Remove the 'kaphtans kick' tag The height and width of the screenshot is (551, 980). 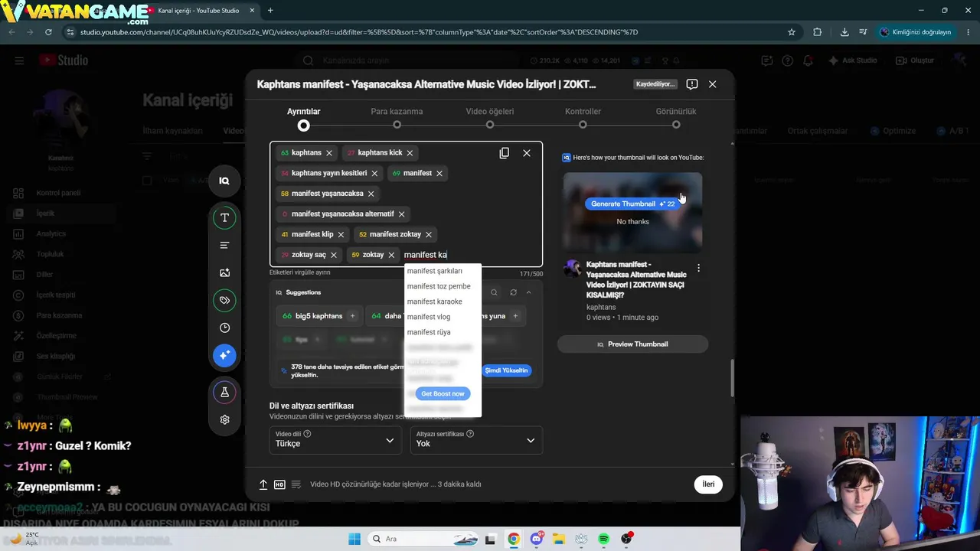(x=410, y=153)
